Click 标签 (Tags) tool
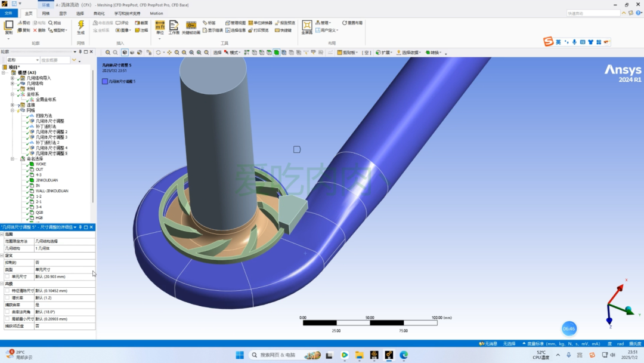Image resolution: width=644 pixels, height=363 pixels. [x=209, y=23]
